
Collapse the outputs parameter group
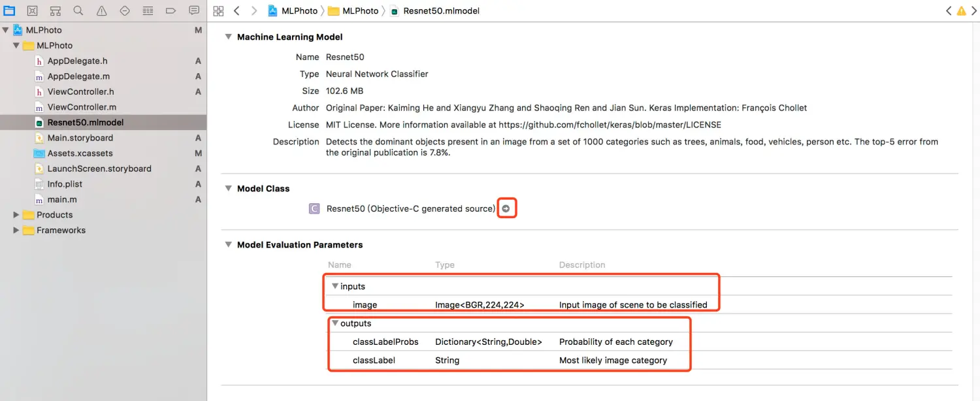click(x=335, y=323)
